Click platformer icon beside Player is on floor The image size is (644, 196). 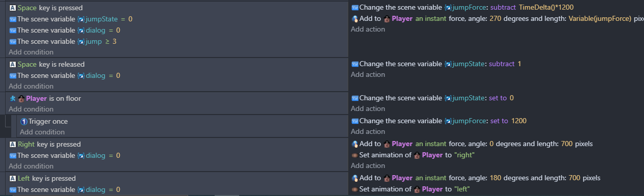tap(13, 98)
